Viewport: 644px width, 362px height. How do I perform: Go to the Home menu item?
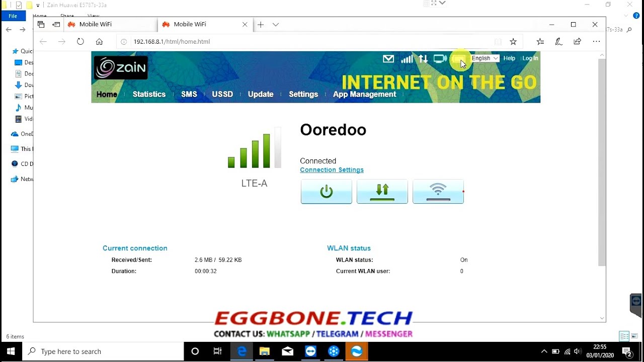(x=107, y=94)
